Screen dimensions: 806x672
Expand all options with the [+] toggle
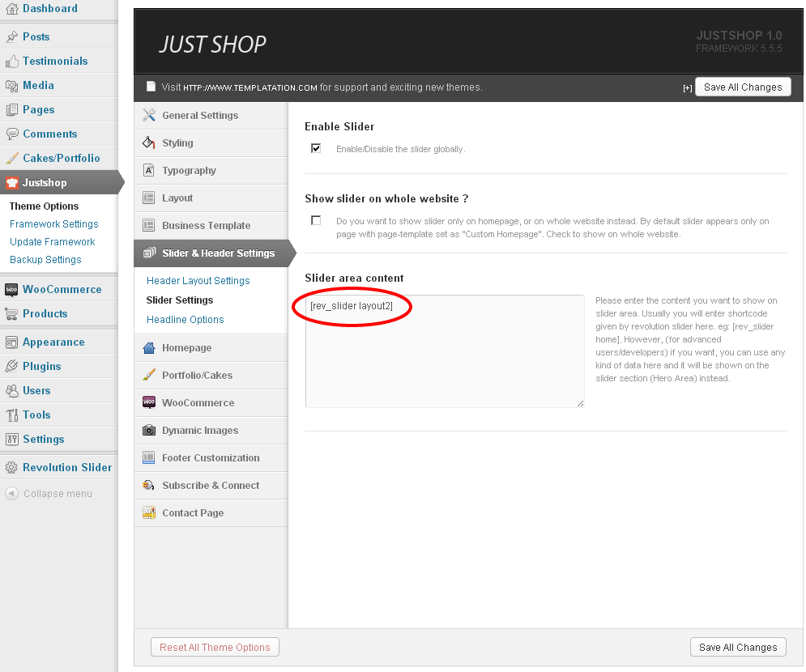coord(687,88)
